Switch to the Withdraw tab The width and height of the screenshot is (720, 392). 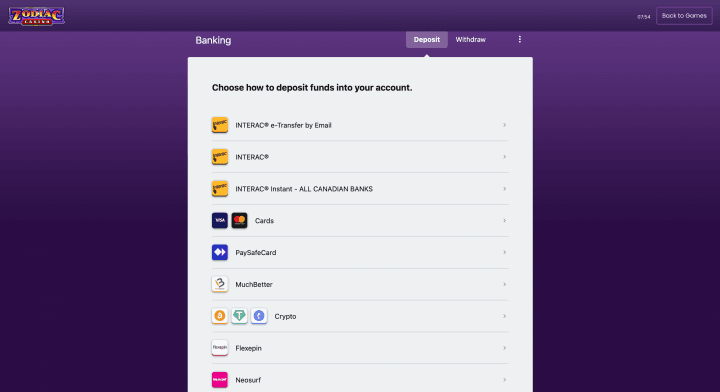click(470, 39)
